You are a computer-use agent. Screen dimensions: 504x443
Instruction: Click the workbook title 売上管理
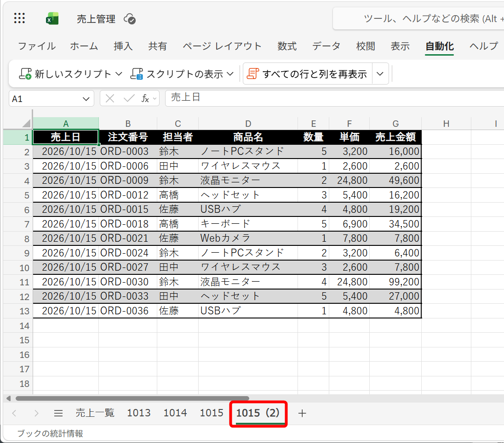(x=96, y=19)
